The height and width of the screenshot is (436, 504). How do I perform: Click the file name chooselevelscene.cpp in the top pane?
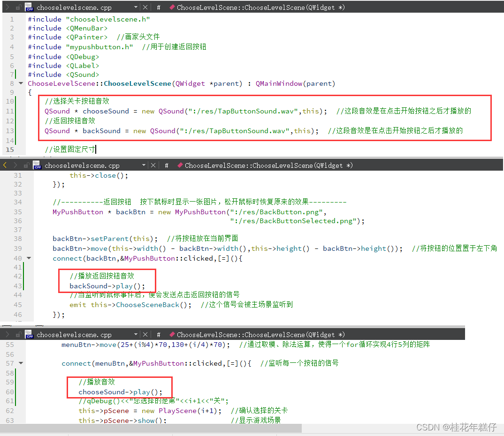click(74, 8)
